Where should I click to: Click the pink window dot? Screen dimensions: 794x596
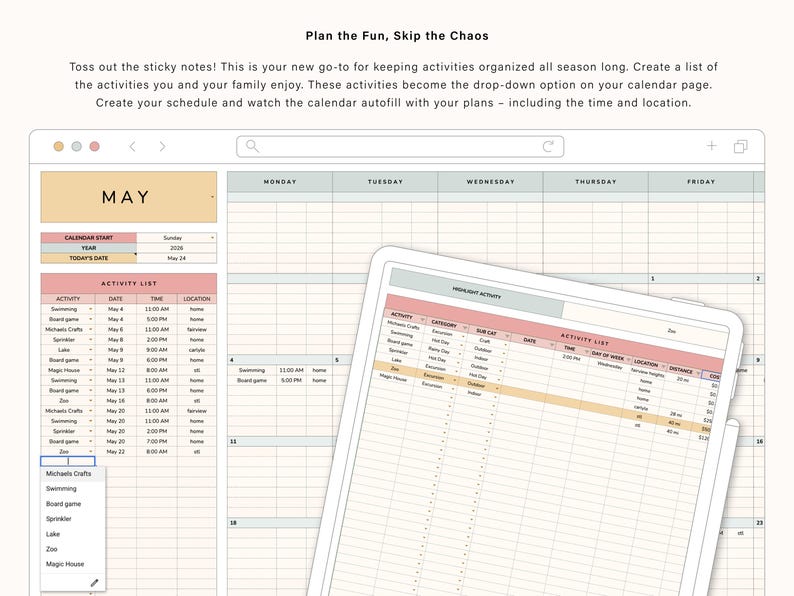pos(95,146)
